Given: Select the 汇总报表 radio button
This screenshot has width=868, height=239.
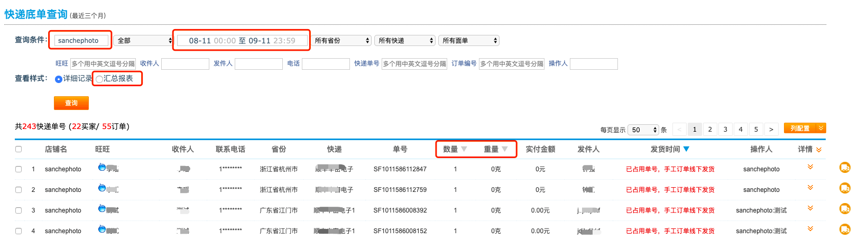Looking at the screenshot, I should click(99, 79).
